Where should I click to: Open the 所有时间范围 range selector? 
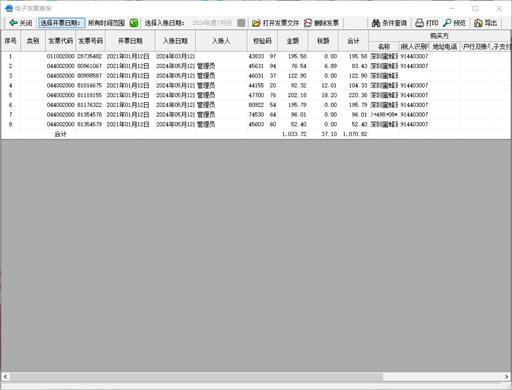[x=106, y=23]
